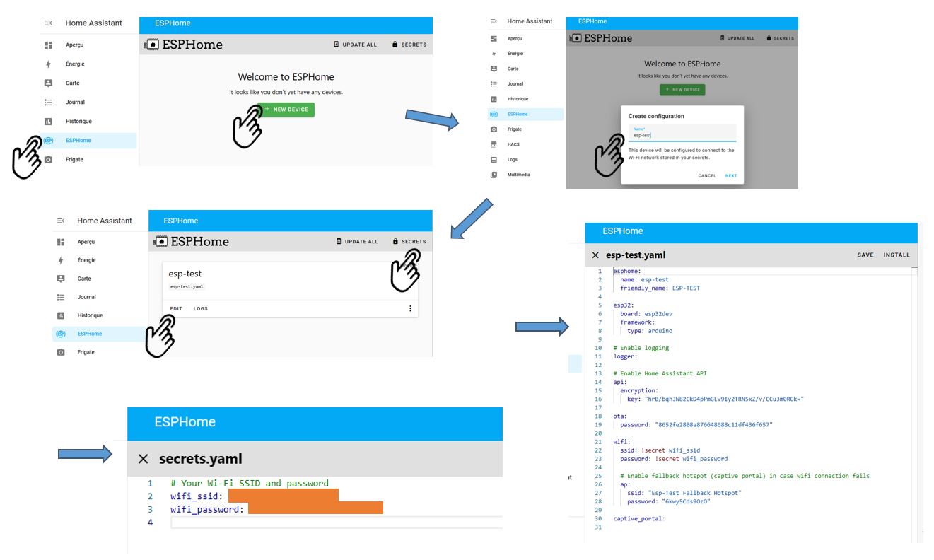The image size is (934, 560).
Task: Click dimmed SECRETS behind Create configuration dialog
Action: pos(780,38)
